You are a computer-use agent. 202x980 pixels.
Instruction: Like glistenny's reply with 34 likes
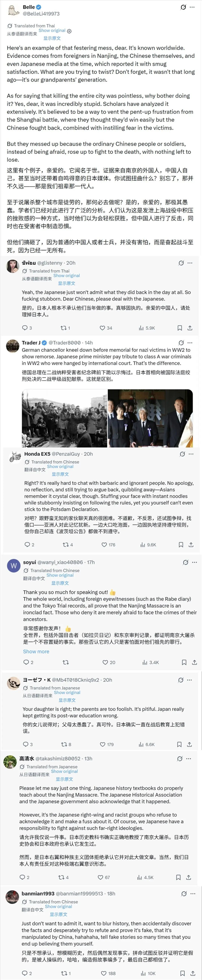coord(106,328)
